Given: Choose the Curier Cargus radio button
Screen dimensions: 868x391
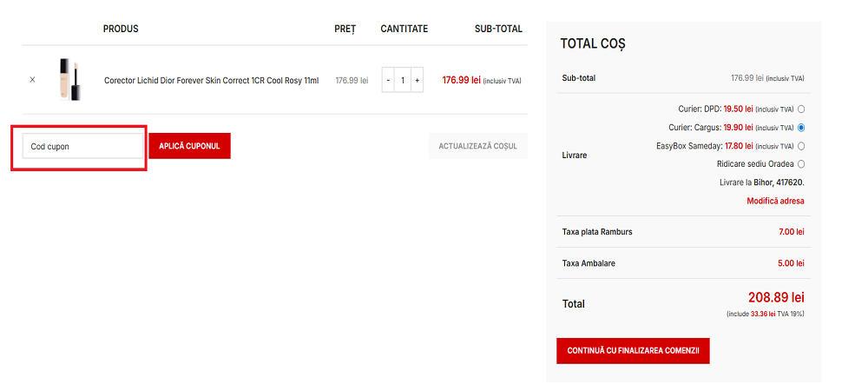Looking at the screenshot, I should click(801, 128).
